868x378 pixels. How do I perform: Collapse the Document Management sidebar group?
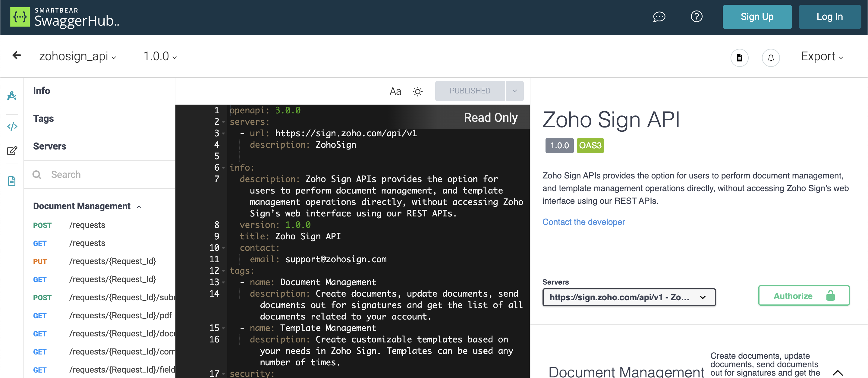pyautogui.click(x=139, y=206)
